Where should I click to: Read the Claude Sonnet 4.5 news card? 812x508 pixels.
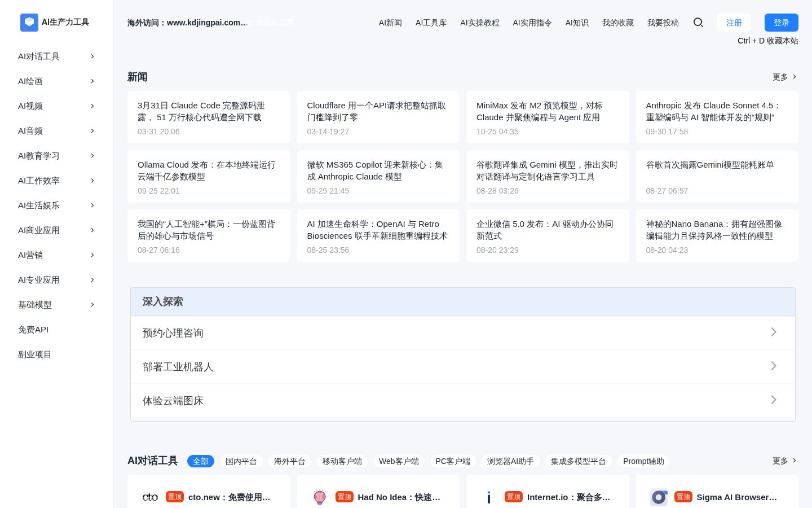(717, 117)
